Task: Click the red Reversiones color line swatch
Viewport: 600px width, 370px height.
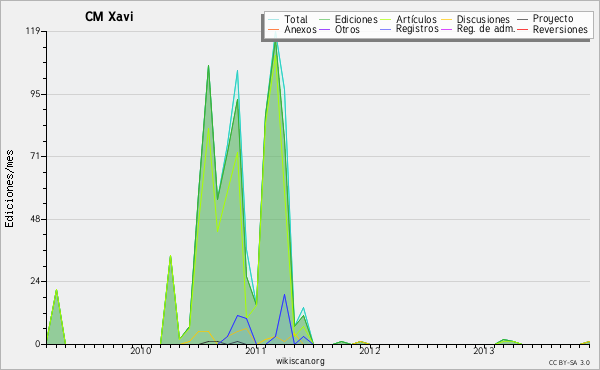Action: (x=522, y=29)
